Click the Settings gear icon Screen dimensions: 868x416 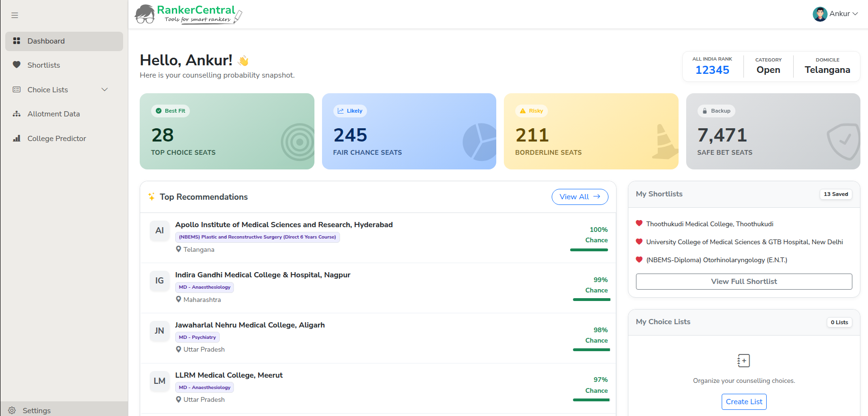coord(12,410)
